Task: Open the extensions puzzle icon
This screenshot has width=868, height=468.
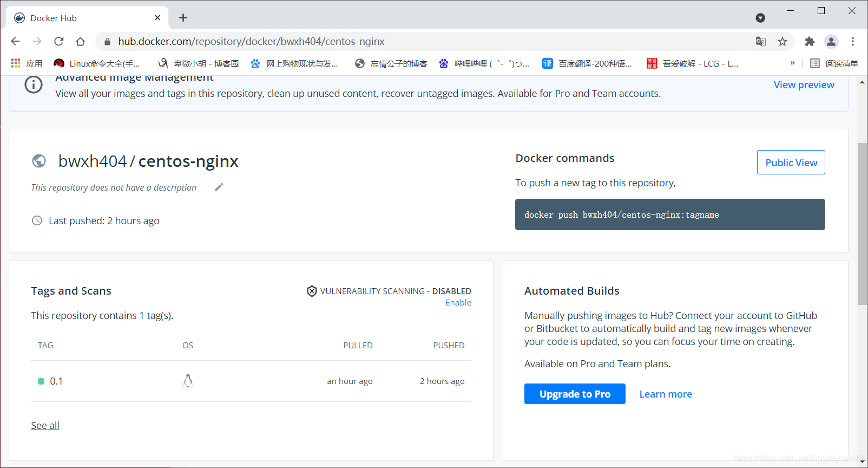Action: (810, 41)
